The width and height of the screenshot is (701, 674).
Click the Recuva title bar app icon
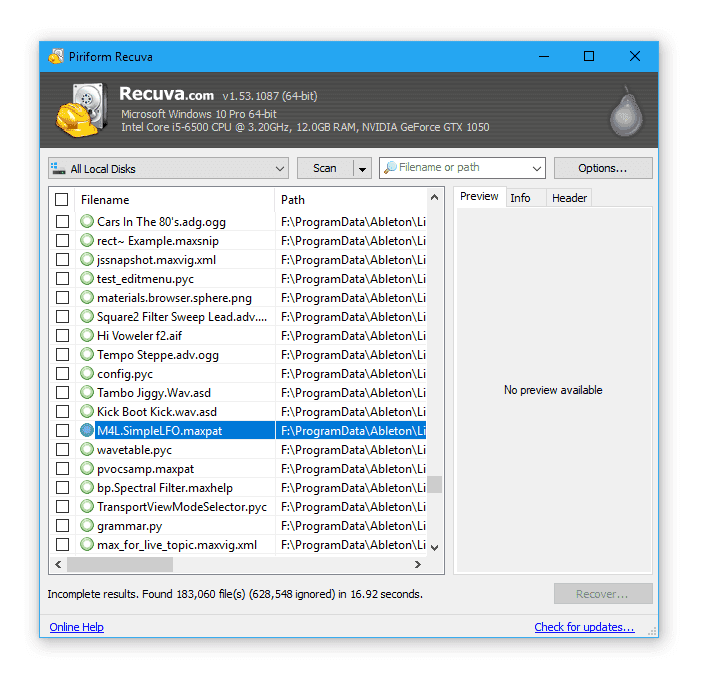pyautogui.click(x=56, y=56)
